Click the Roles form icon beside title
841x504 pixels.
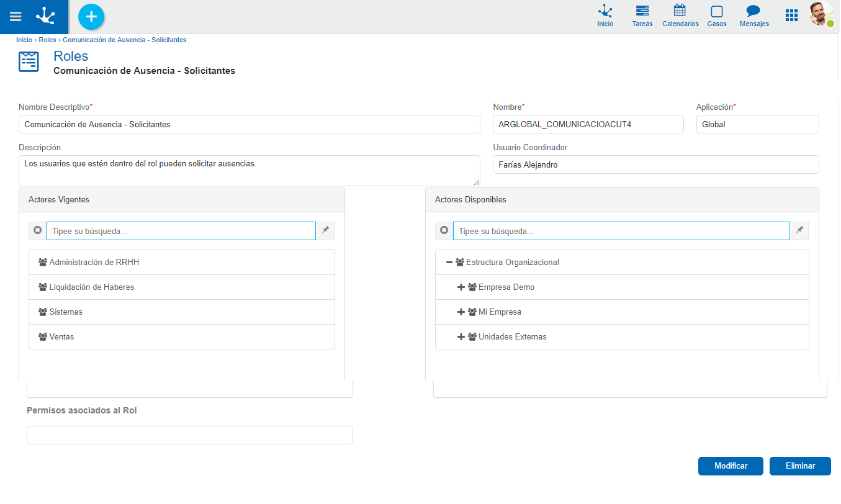click(29, 62)
